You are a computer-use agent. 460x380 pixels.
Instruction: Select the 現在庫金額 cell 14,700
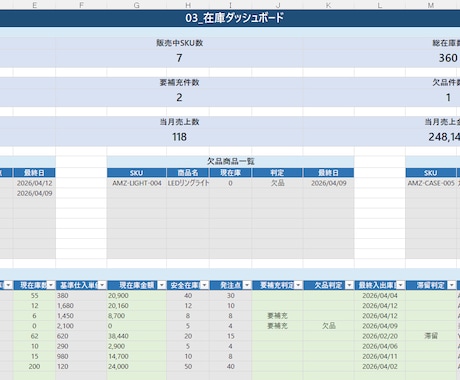click(137, 356)
